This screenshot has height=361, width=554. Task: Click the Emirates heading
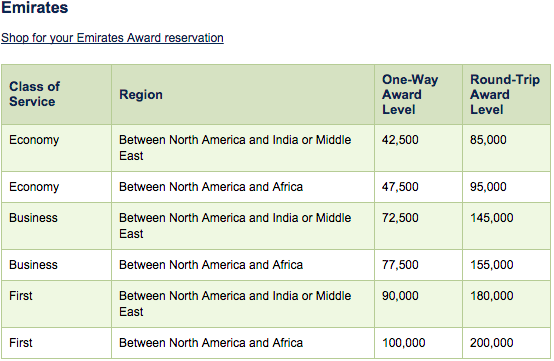35,7
